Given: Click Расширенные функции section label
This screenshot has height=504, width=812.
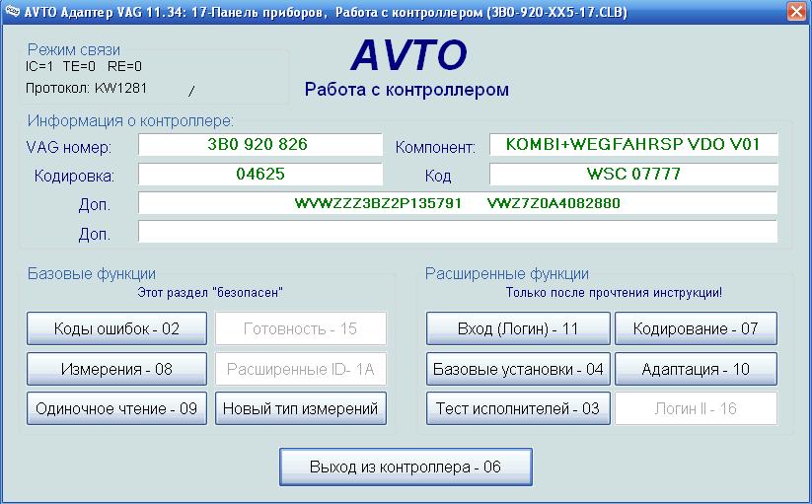Looking at the screenshot, I should click(x=507, y=274).
